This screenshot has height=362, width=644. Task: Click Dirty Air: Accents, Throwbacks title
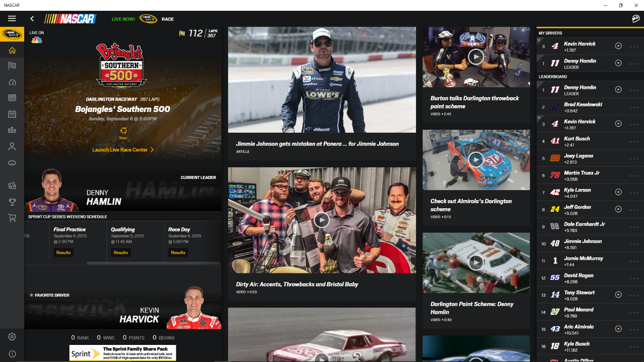(x=297, y=284)
